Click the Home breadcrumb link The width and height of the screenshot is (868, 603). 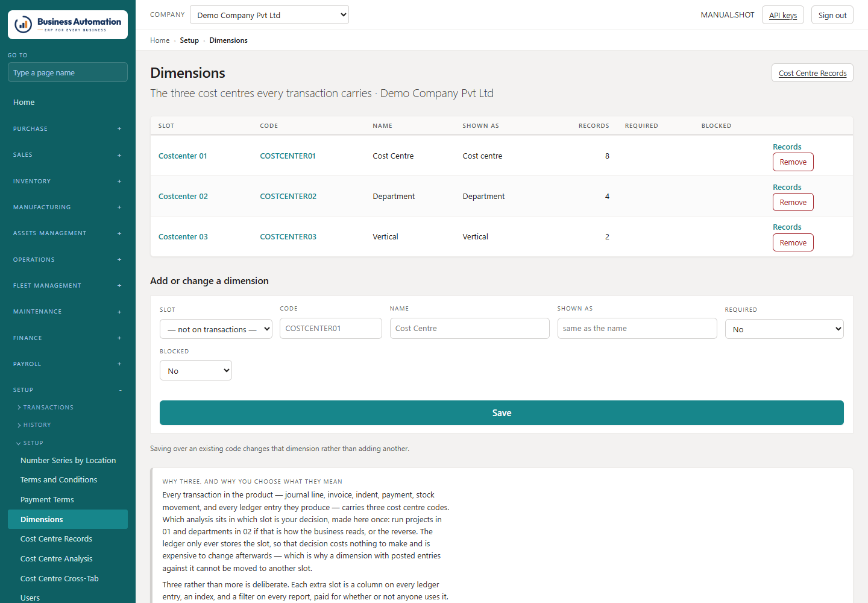click(160, 40)
